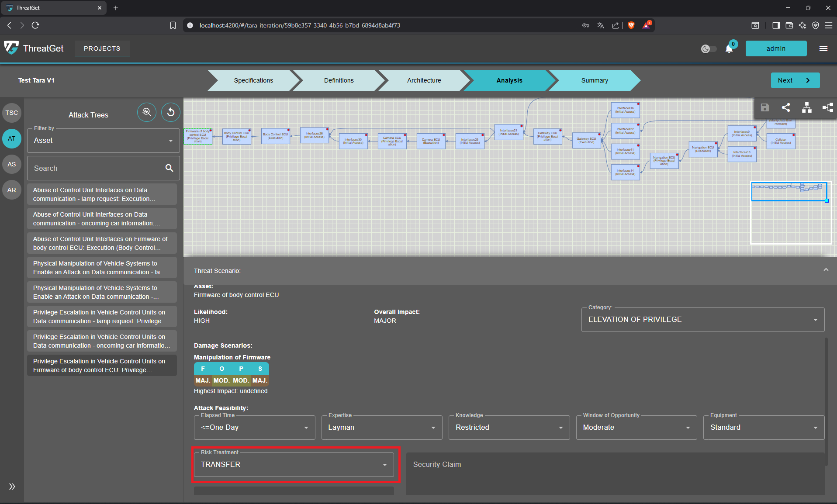
Task: Go to the Architecture step
Action: (424, 80)
